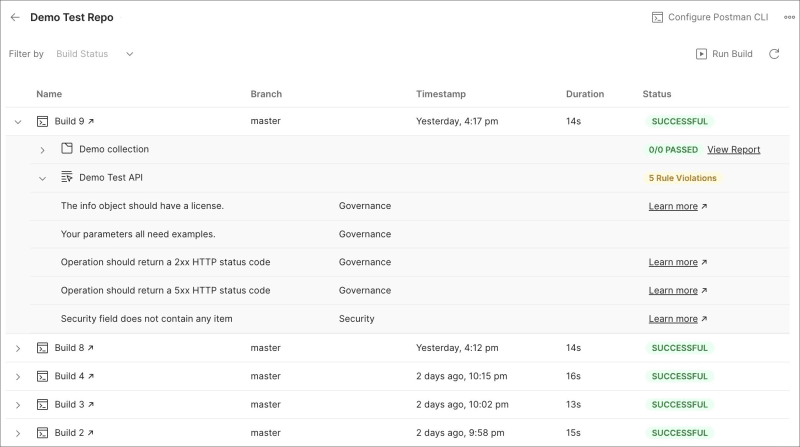Collapse the Build 9 row
Viewport: 800px width, 447px height.
pos(18,121)
